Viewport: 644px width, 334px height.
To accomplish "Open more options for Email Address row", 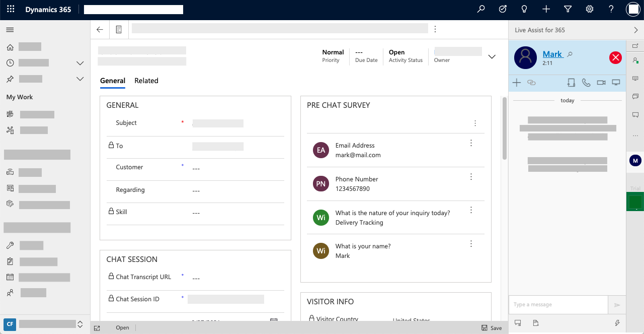I will (x=471, y=143).
